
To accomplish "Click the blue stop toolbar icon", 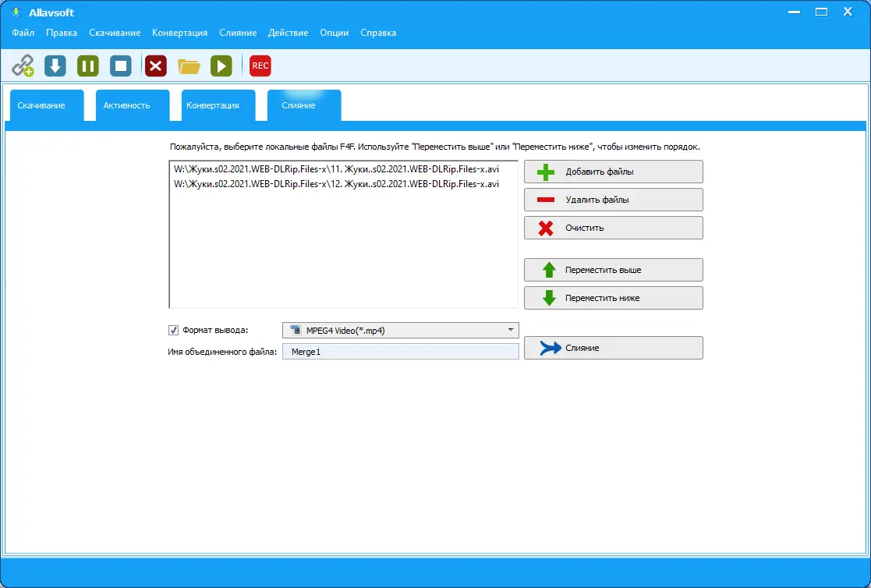I will pyautogui.click(x=121, y=66).
